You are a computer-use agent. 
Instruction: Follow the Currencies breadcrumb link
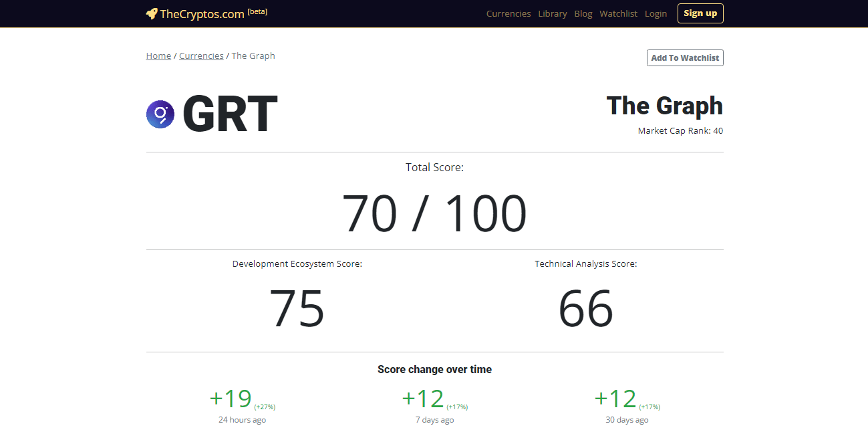pos(201,55)
